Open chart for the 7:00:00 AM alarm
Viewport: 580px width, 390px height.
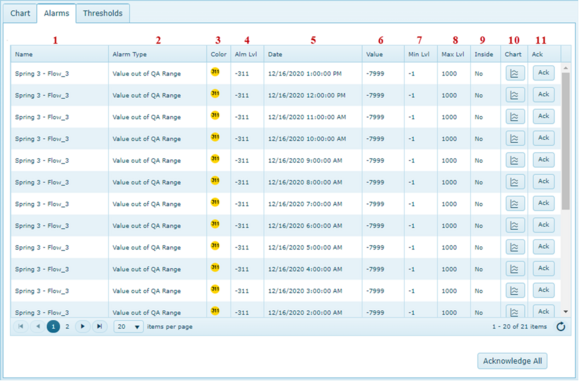(515, 204)
